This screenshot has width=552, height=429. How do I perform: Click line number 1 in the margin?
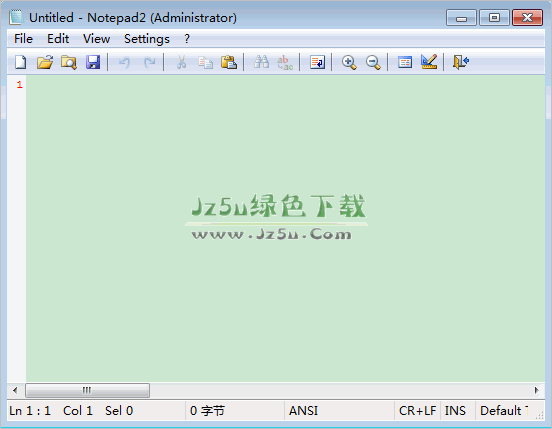pyautogui.click(x=19, y=84)
